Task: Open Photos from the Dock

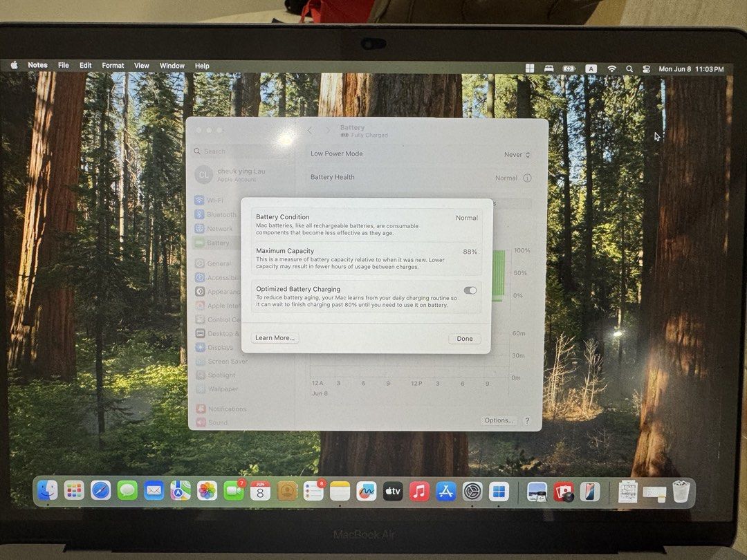Action: point(207,490)
